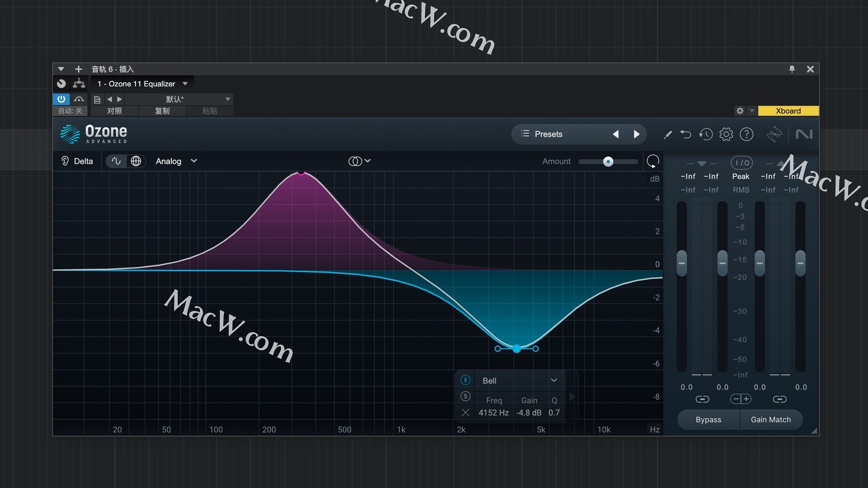Click the inter-plugin communication icon
This screenshot has height=488, width=868.
[x=774, y=134]
